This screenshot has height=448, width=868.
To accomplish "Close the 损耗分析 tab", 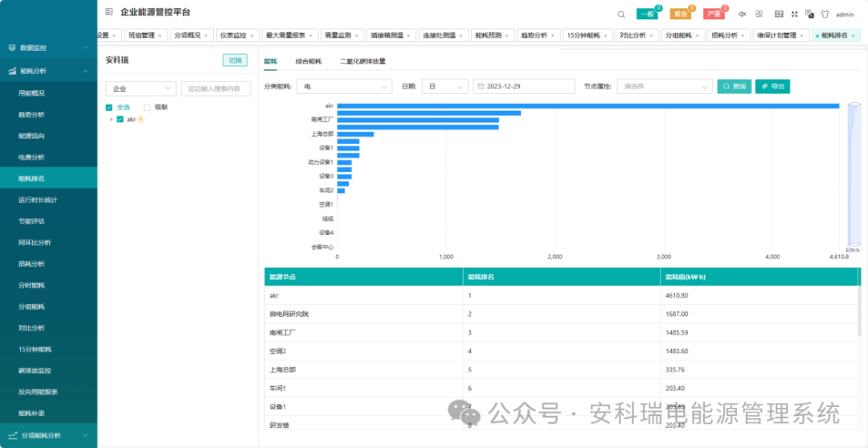I will pos(743,35).
